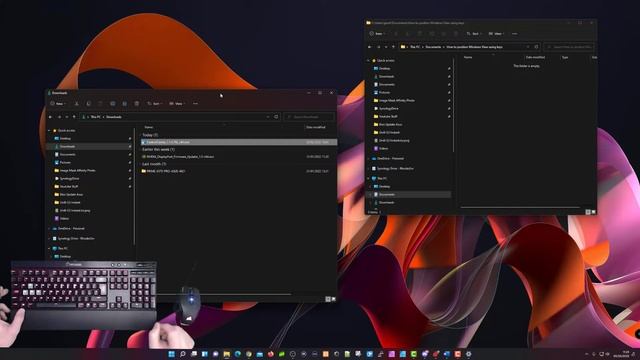This screenshot has width=640, height=360.
Task: Unpin Pictures pin icon in Downloads window sidebar
Action: [x=130, y=162]
